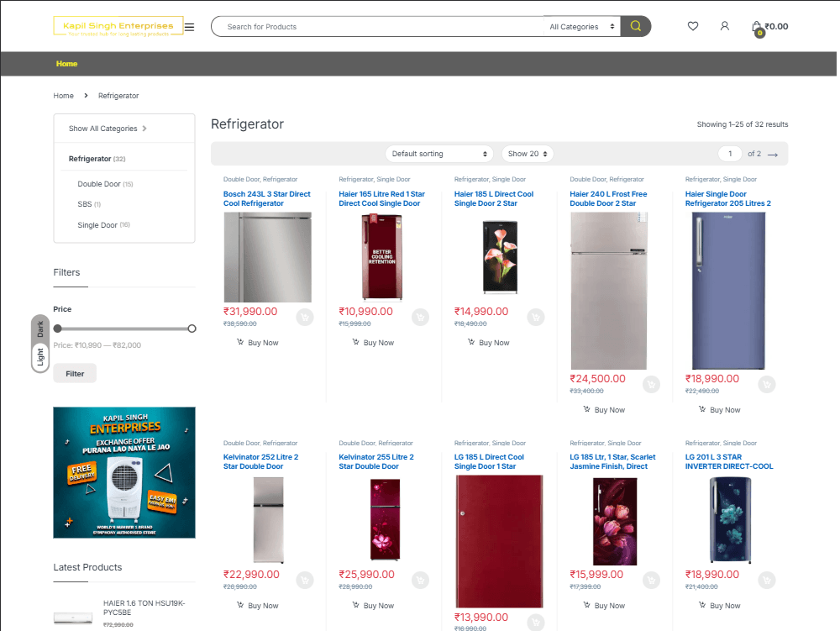
Task: Click the yellow search magnifier button
Action: pos(636,26)
